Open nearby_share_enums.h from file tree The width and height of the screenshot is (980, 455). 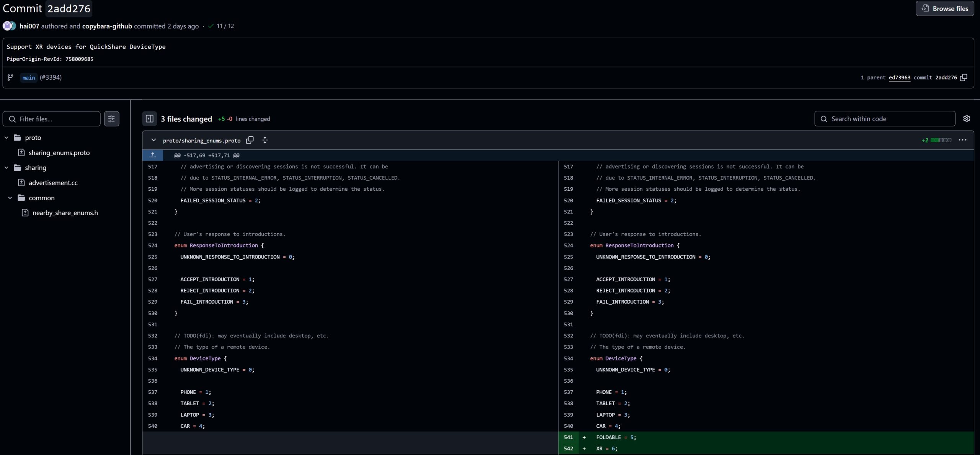[x=65, y=213]
